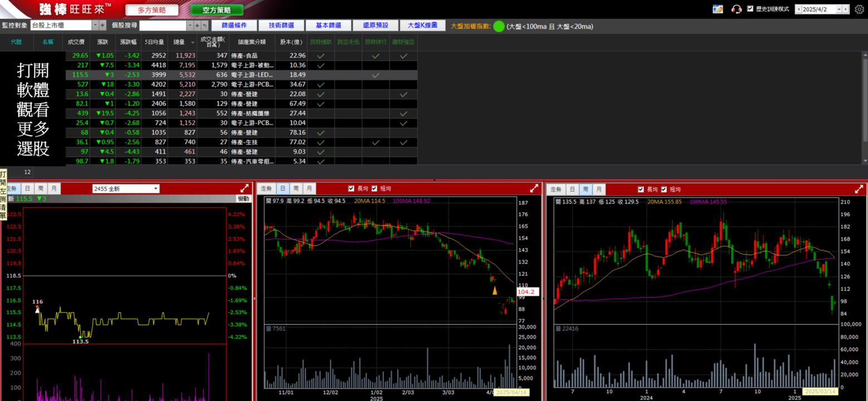Select the row with 傳產-汽車零組 industry
Screen dimensions: 868x401
[242, 161]
